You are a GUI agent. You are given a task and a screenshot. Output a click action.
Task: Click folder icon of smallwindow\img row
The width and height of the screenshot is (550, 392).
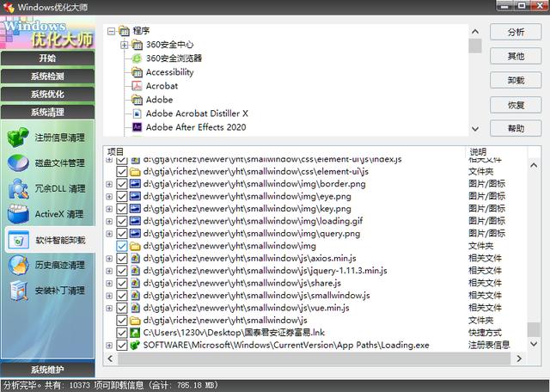click(135, 246)
